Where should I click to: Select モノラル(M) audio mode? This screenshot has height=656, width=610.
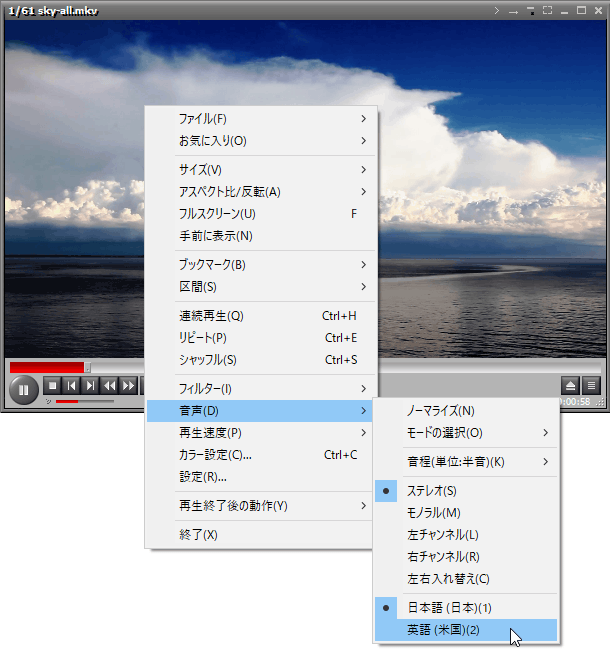tap(466, 513)
